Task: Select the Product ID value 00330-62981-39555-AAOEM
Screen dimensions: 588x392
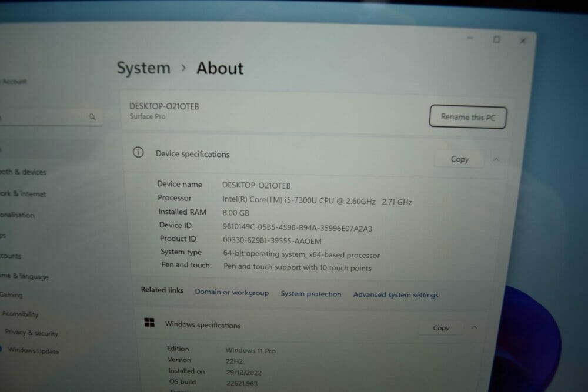Action: [x=272, y=240]
